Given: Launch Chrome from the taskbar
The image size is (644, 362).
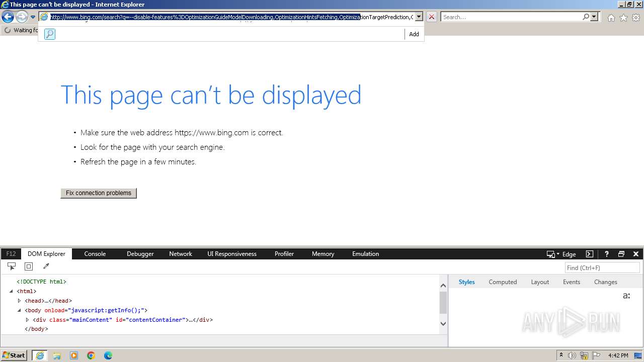Looking at the screenshot, I should click(91, 355).
